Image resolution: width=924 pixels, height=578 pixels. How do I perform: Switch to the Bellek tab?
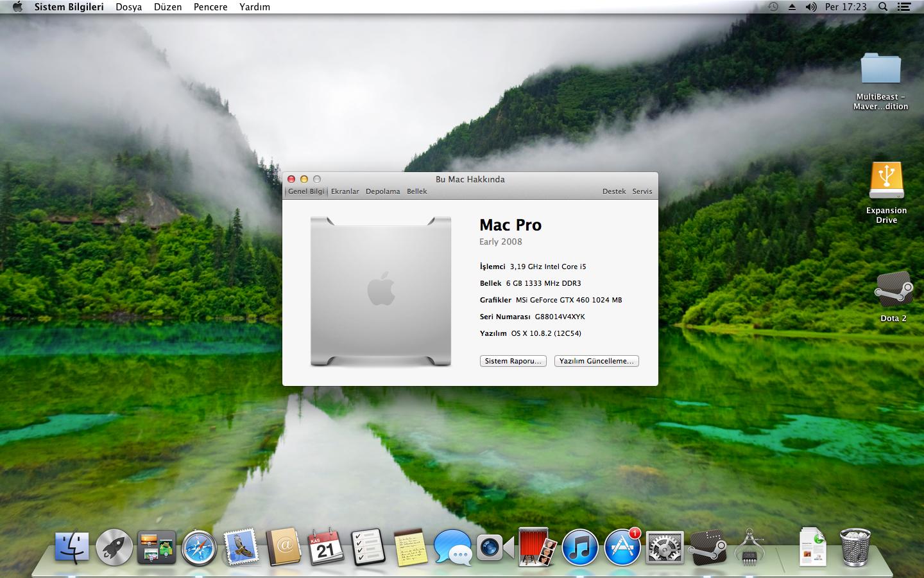[x=417, y=191]
